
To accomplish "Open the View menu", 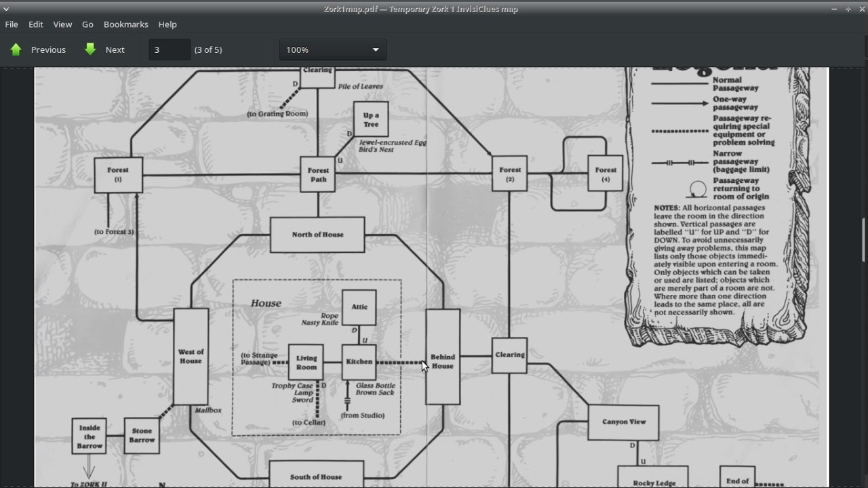I will click(62, 24).
